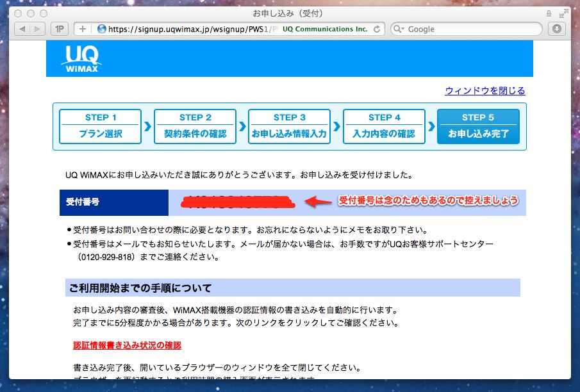The width and height of the screenshot is (580, 392).
Task: Add bookmark with the plus button
Action: pos(83,29)
